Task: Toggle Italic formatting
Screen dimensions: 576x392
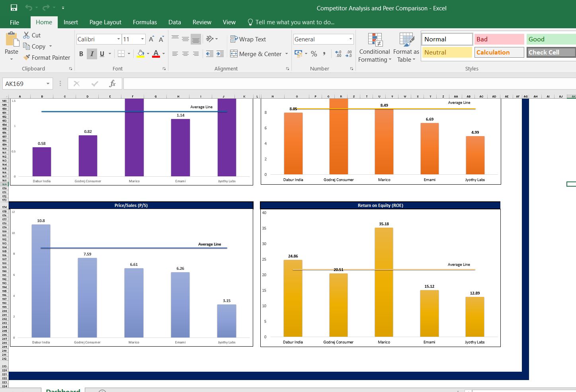Action: pos(92,54)
